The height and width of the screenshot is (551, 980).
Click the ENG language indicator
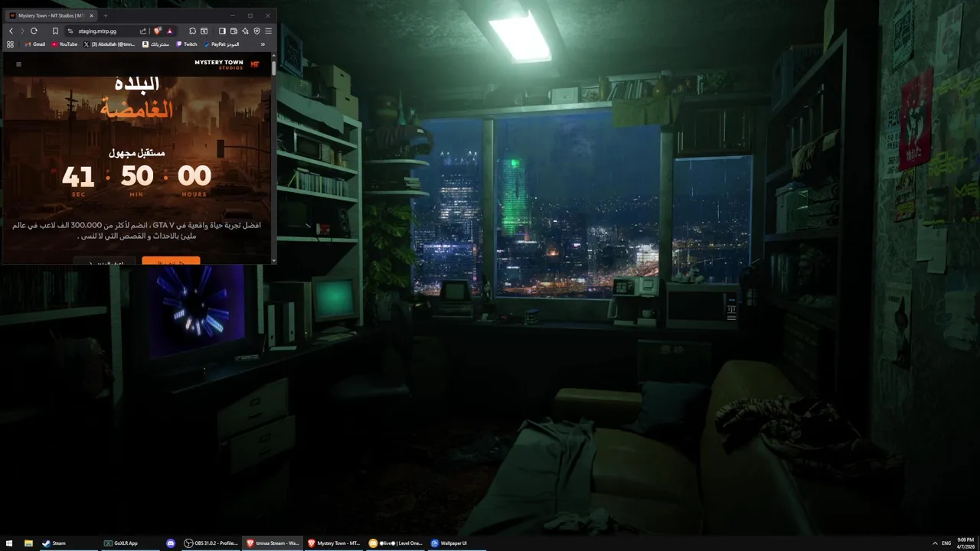pyautogui.click(x=946, y=543)
